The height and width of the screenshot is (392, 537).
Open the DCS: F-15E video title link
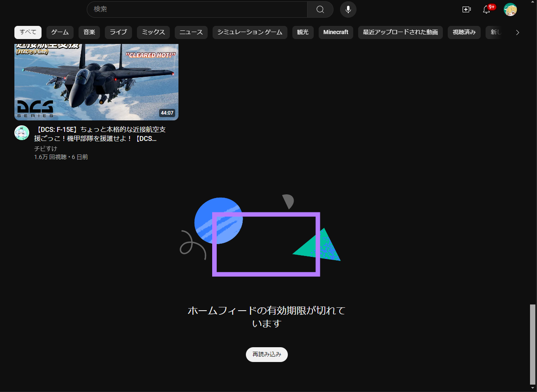point(100,134)
